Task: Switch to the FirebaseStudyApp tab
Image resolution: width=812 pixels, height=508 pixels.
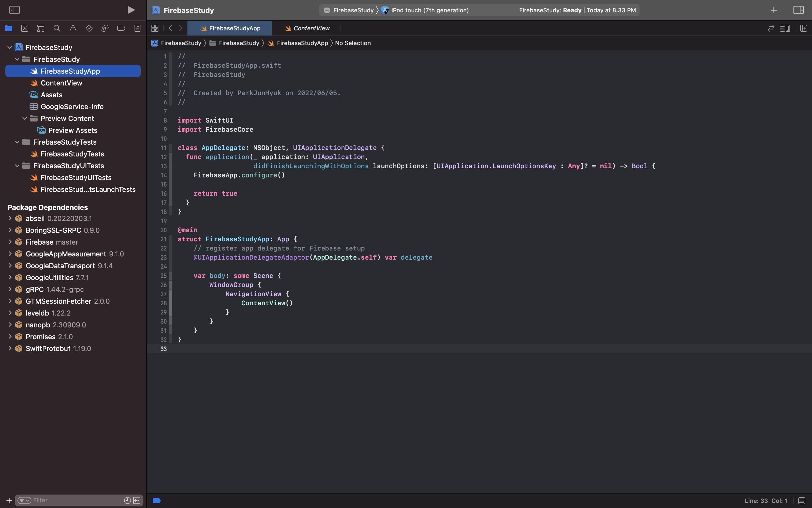Action: click(230, 28)
